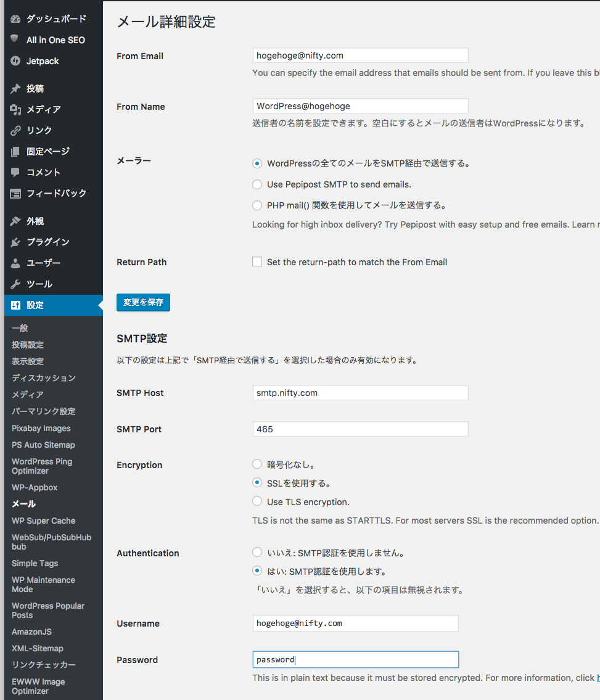Viewport: 600px width, 700px height.
Task: Click the Jetpack icon in the sidebar
Action: (x=15, y=60)
